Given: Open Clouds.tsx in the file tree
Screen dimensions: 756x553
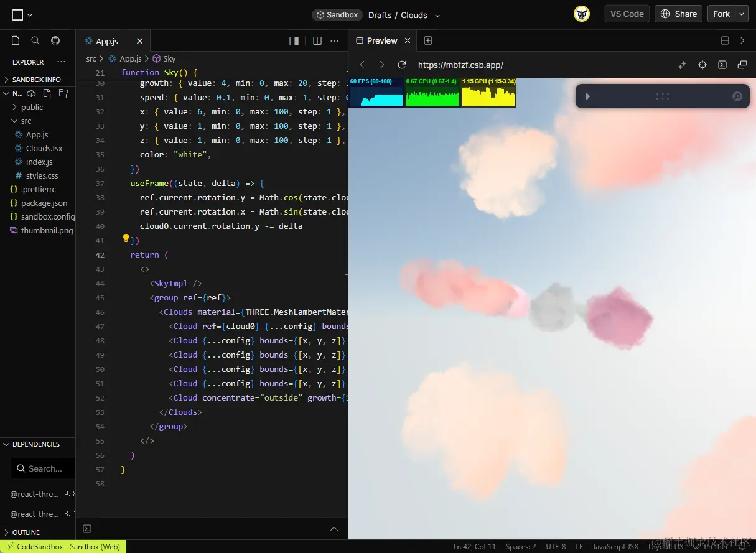Looking at the screenshot, I should (x=44, y=148).
